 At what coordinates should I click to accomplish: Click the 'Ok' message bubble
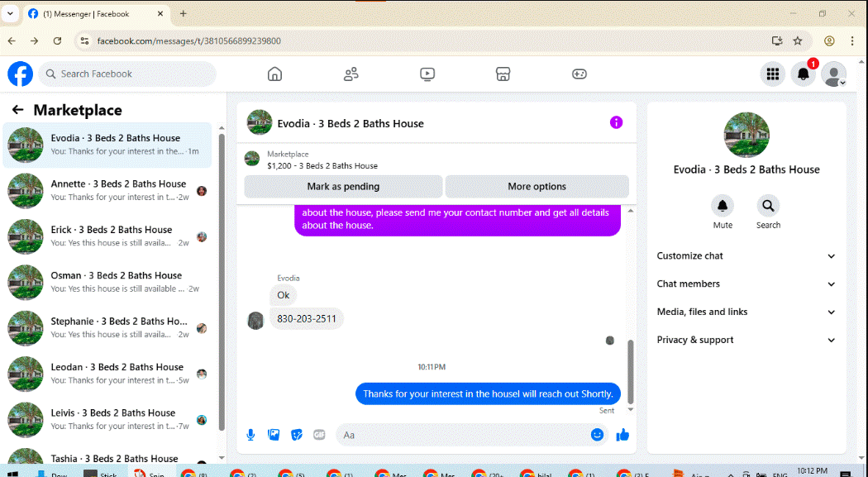tap(284, 295)
